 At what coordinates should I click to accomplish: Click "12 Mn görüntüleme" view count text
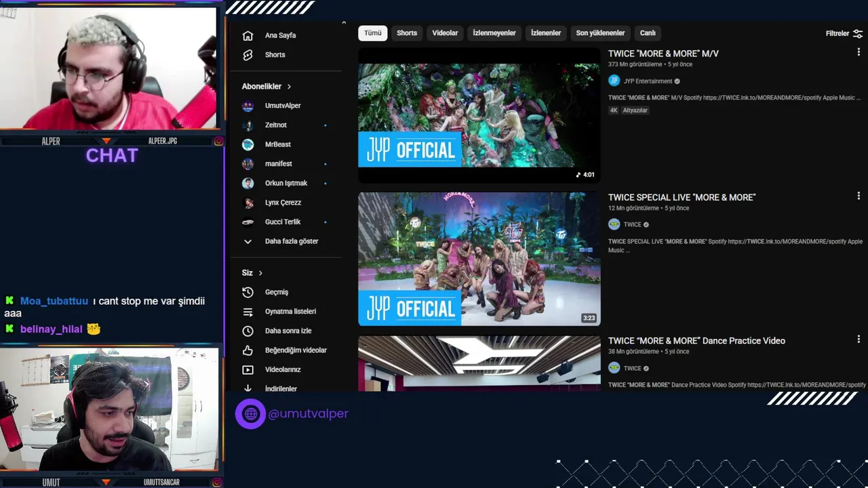click(633, 208)
